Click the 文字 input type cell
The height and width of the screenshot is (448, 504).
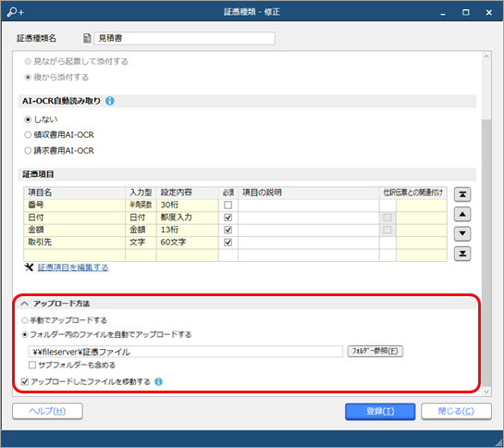(141, 243)
